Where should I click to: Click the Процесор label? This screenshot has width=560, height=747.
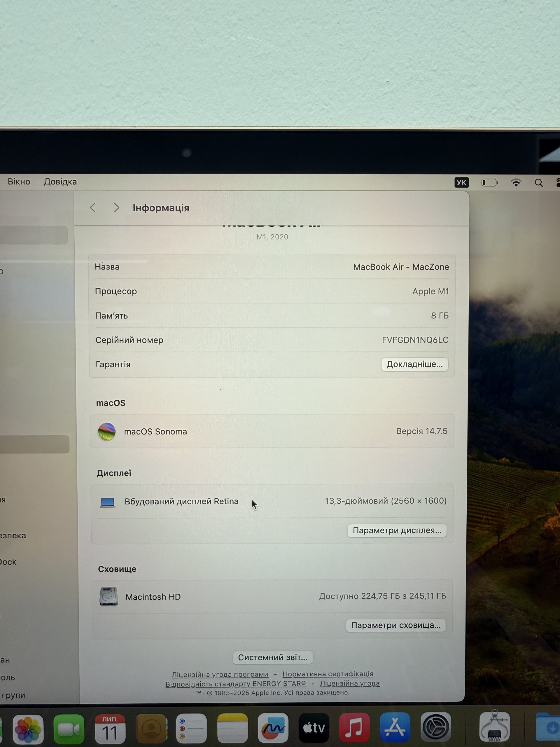click(116, 292)
